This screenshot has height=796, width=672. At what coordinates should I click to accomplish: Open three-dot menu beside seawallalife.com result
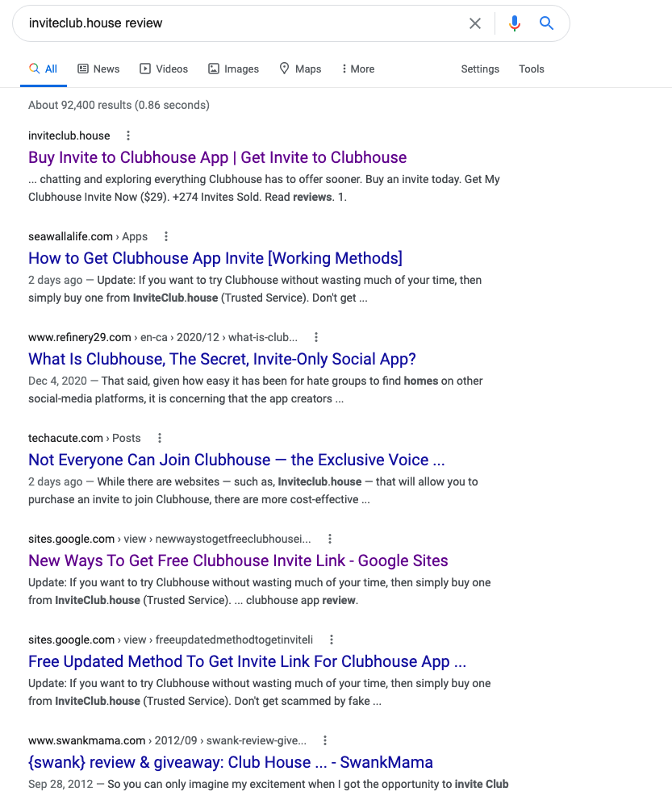tap(166, 236)
